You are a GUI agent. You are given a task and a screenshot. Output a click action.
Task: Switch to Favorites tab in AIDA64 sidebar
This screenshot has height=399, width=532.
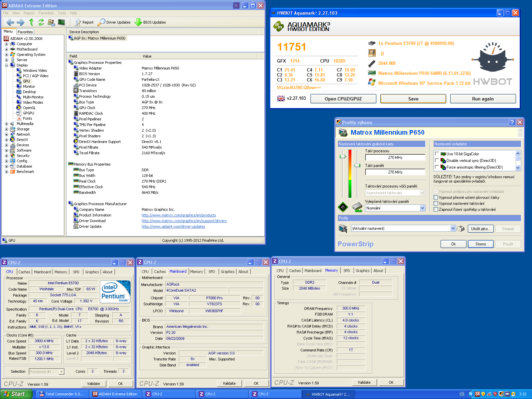coord(25,32)
